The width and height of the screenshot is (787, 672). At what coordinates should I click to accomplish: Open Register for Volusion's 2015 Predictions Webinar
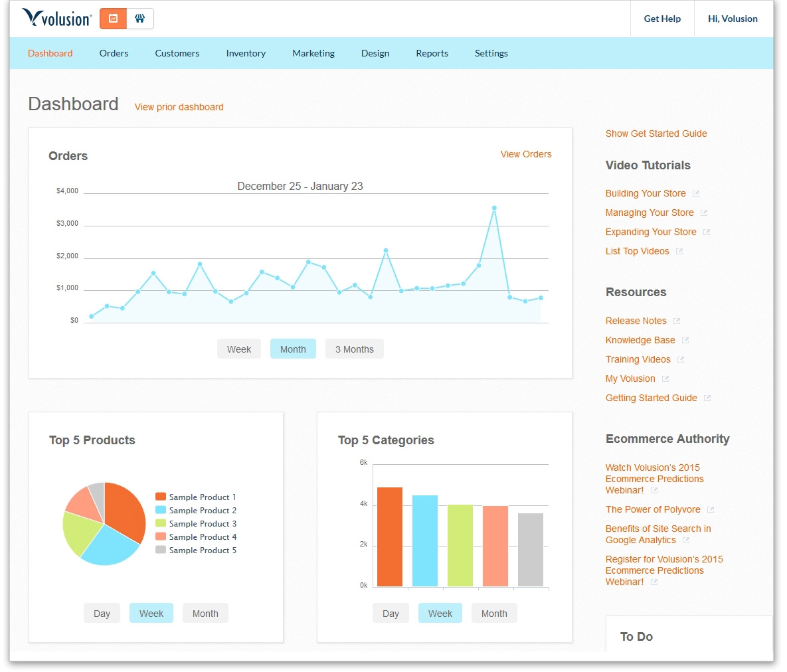click(664, 570)
